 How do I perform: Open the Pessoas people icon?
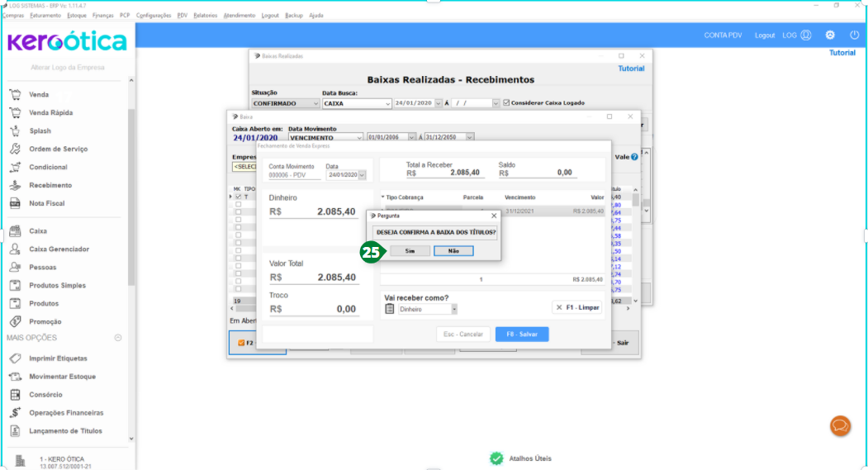(15, 268)
